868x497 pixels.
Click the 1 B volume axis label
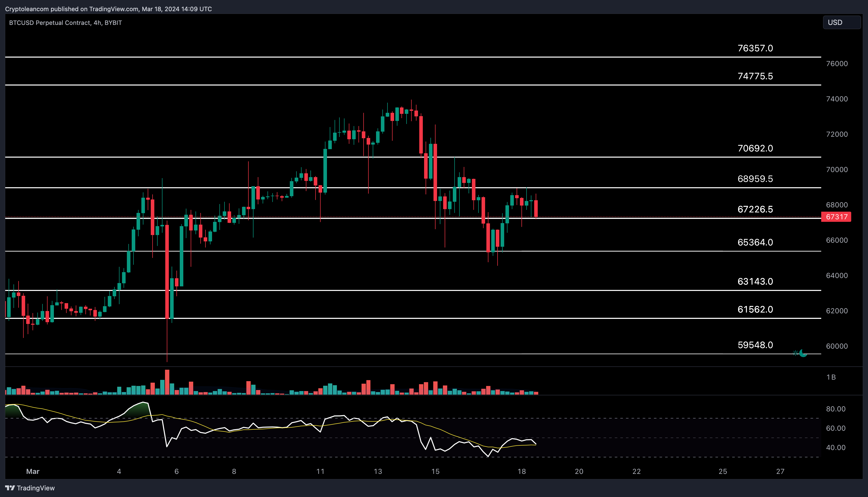click(x=831, y=377)
